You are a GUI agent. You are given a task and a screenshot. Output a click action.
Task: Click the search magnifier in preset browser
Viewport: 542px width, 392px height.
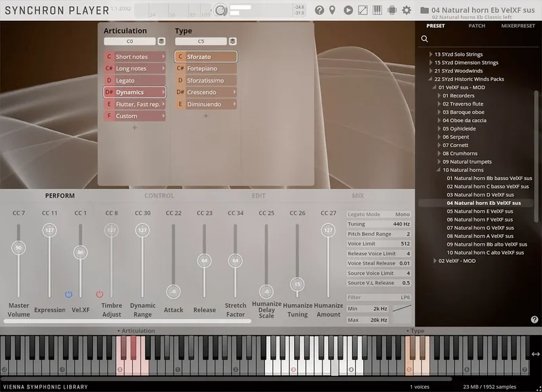(425, 39)
